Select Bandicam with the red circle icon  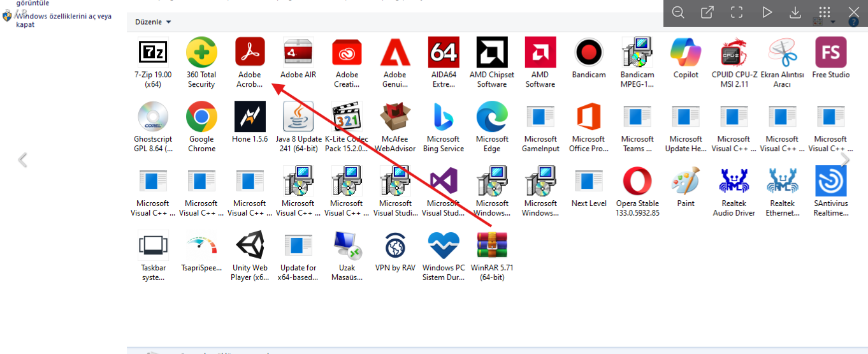pos(589,52)
